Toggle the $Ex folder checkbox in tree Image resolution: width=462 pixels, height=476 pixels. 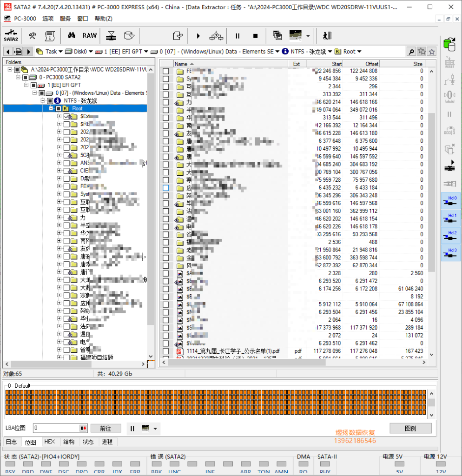(x=66, y=116)
